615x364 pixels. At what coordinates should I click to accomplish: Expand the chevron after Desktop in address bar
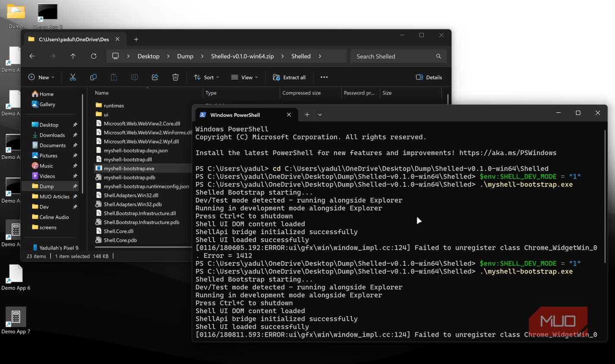click(x=168, y=56)
